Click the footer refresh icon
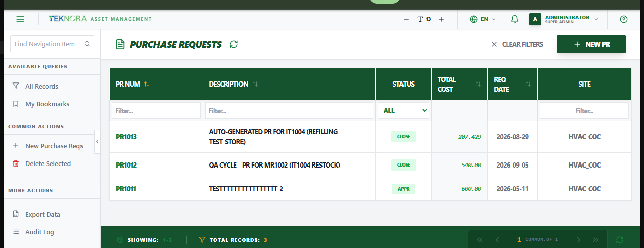This screenshot has width=644, height=248. pos(620,240)
